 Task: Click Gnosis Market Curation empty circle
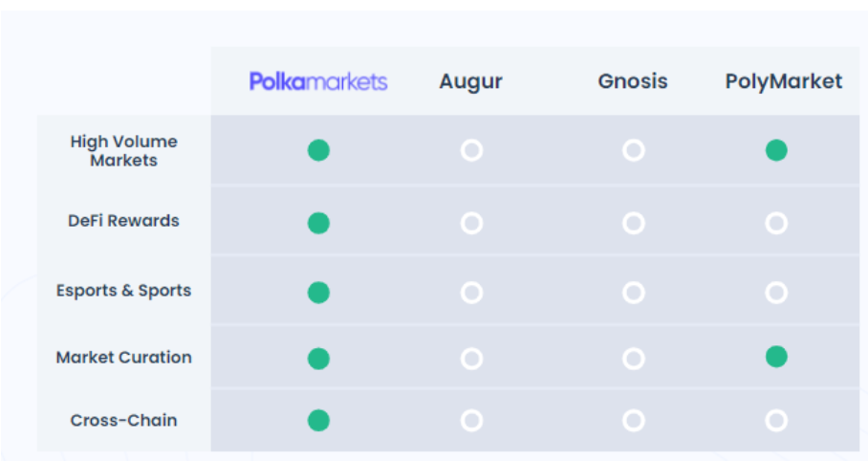(x=633, y=359)
